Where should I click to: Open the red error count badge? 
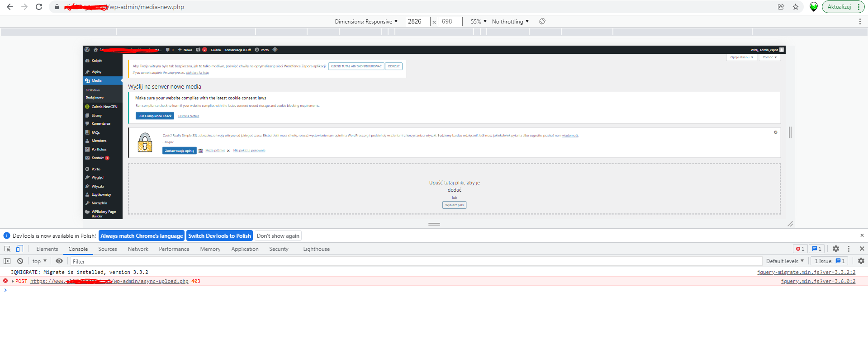[800, 249]
